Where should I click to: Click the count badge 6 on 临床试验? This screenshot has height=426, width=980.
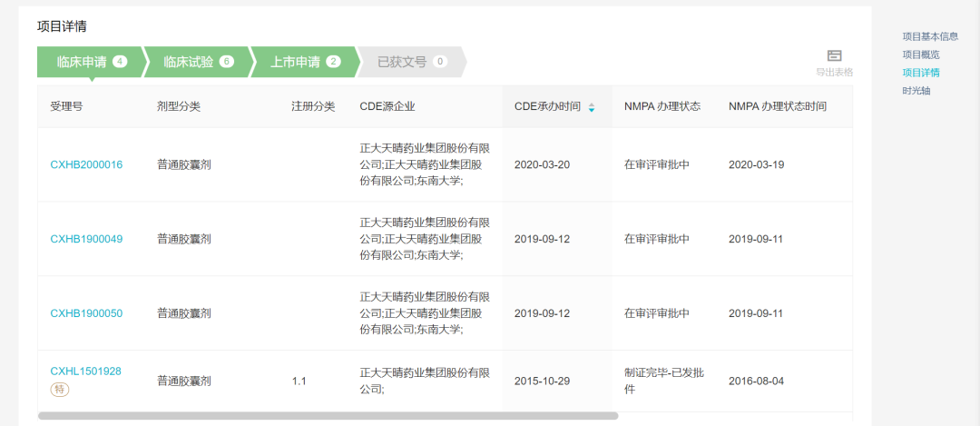226,61
